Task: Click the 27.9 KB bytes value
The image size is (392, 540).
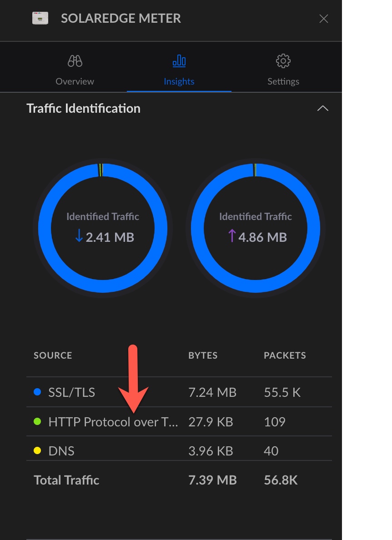Action: click(x=211, y=422)
